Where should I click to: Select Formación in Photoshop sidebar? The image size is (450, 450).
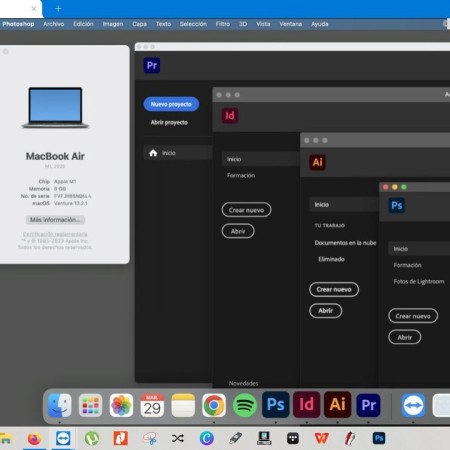[x=407, y=265]
